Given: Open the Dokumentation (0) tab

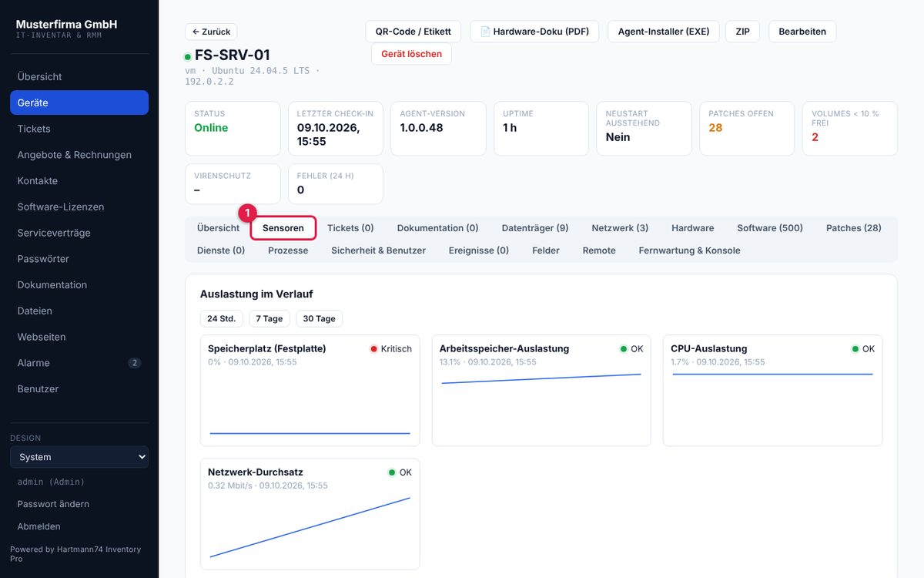Looking at the screenshot, I should coord(438,228).
